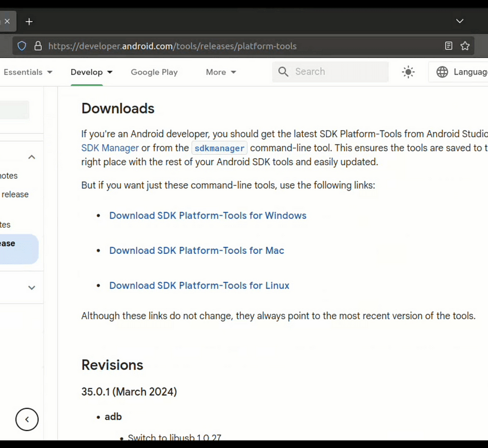Viewport: 488px width, 448px height.
Task: Toggle light/dark theme sun icon
Action: point(408,72)
